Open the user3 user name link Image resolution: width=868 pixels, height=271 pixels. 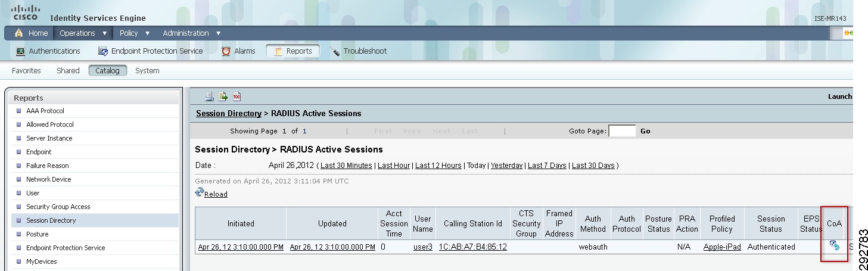point(423,247)
